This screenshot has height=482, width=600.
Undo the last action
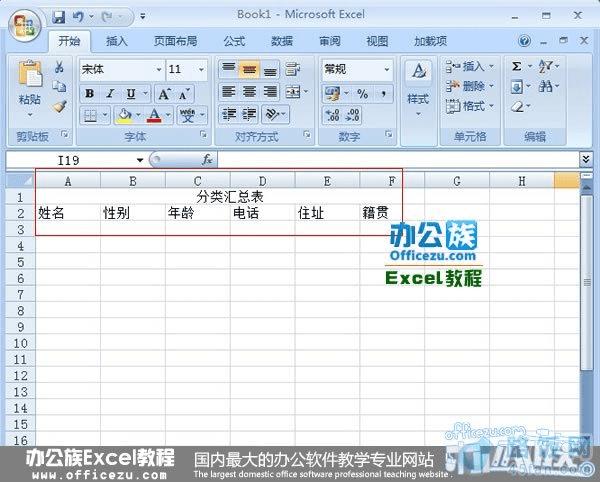[78, 16]
